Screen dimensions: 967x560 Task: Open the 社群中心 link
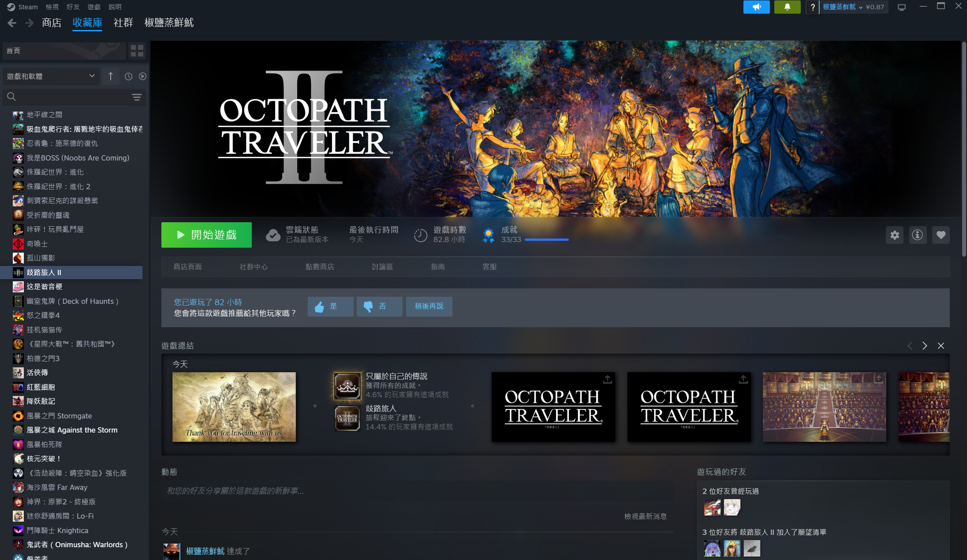click(254, 267)
